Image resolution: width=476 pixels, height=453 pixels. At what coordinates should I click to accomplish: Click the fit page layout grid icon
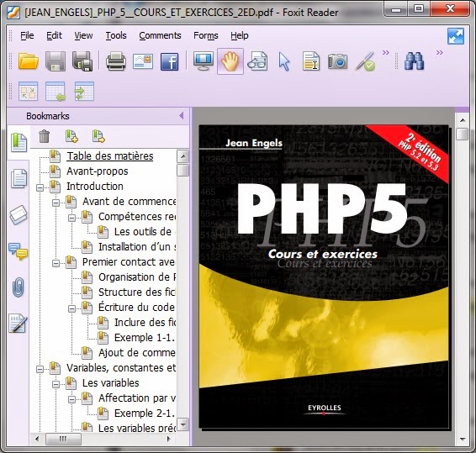[x=29, y=91]
